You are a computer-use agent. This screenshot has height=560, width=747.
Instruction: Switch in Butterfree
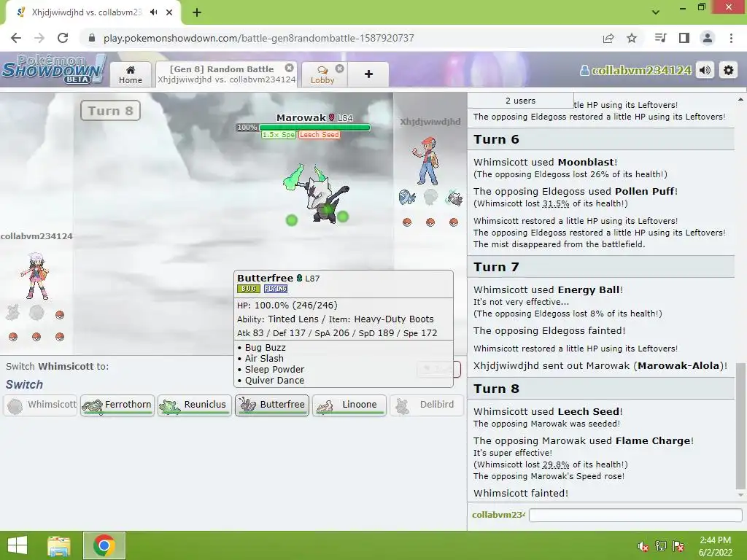coord(272,405)
